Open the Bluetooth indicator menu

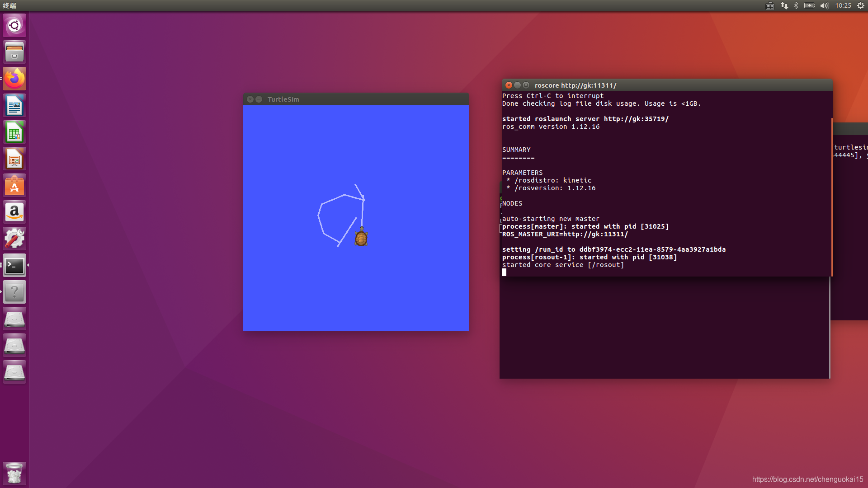(x=796, y=5)
